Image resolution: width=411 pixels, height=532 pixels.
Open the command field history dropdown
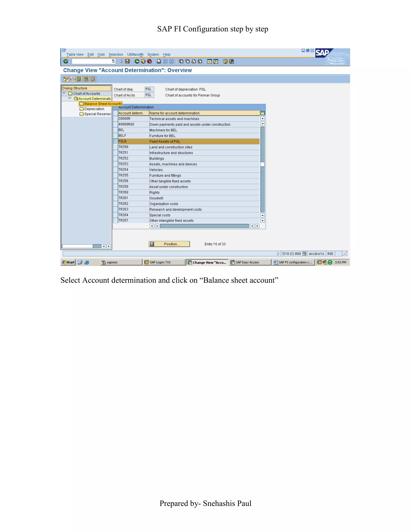click(113, 61)
